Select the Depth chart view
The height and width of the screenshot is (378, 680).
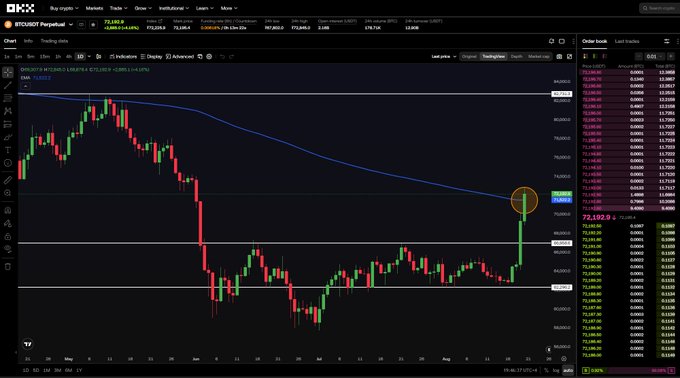(x=516, y=56)
